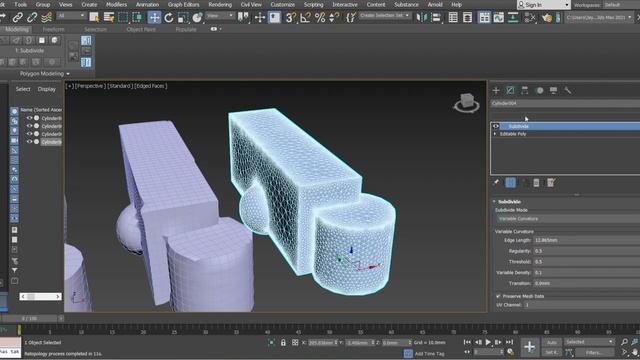Open the Customize menu

(282, 4)
